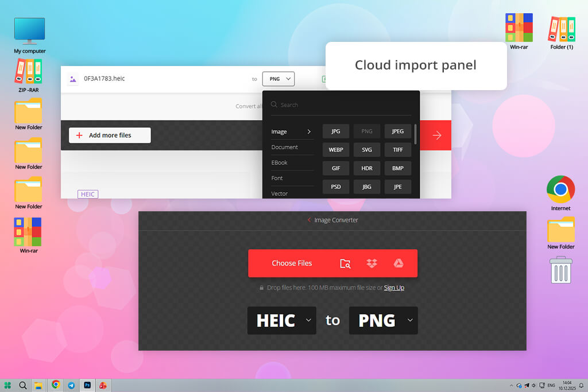Select the Document category
Viewport: 588px width, 392px height.
(285, 147)
